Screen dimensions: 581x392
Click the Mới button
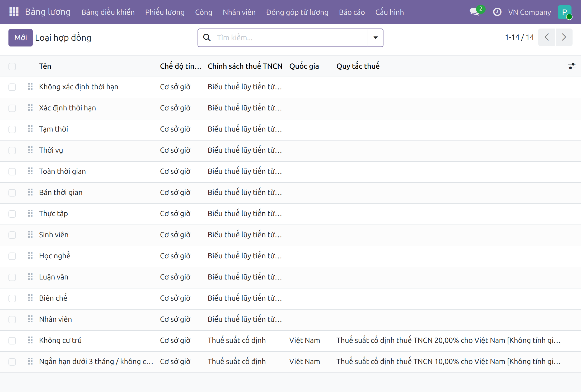pyautogui.click(x=21, y=38)
